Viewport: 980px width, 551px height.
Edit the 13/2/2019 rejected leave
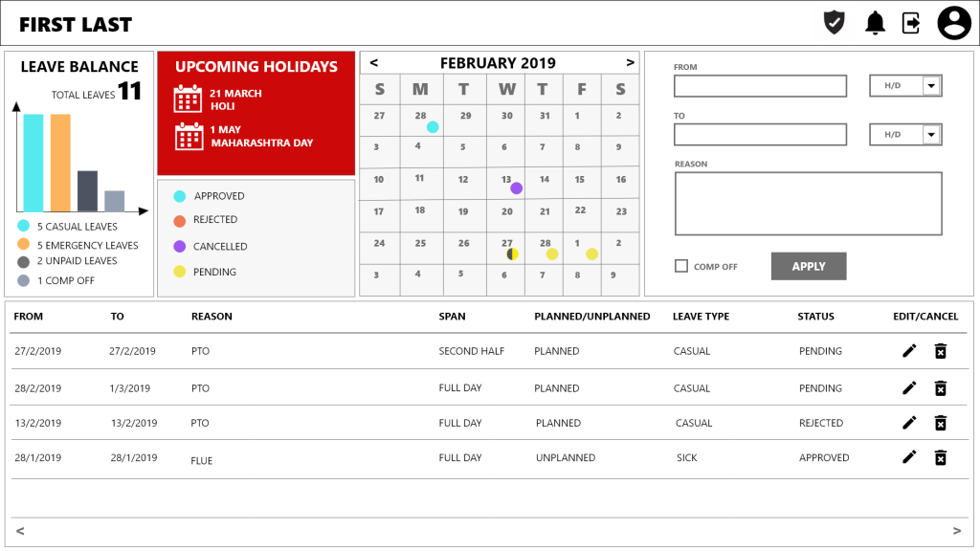click(909, 423)
